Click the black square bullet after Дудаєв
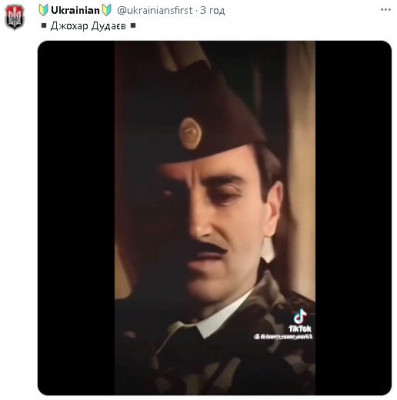 click(x=133, y=26)
